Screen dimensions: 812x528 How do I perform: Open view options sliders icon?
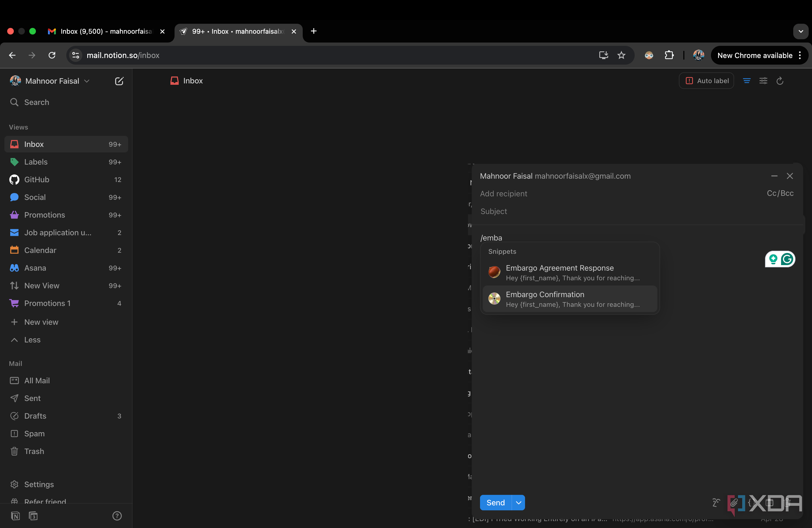tap(763, 81)
